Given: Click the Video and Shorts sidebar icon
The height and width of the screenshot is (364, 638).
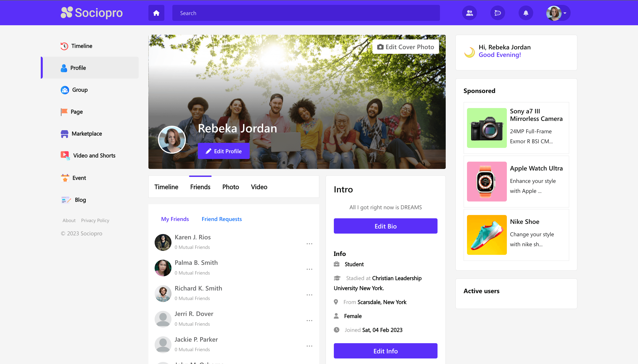Looking at the screenshot, I should 65,155.
